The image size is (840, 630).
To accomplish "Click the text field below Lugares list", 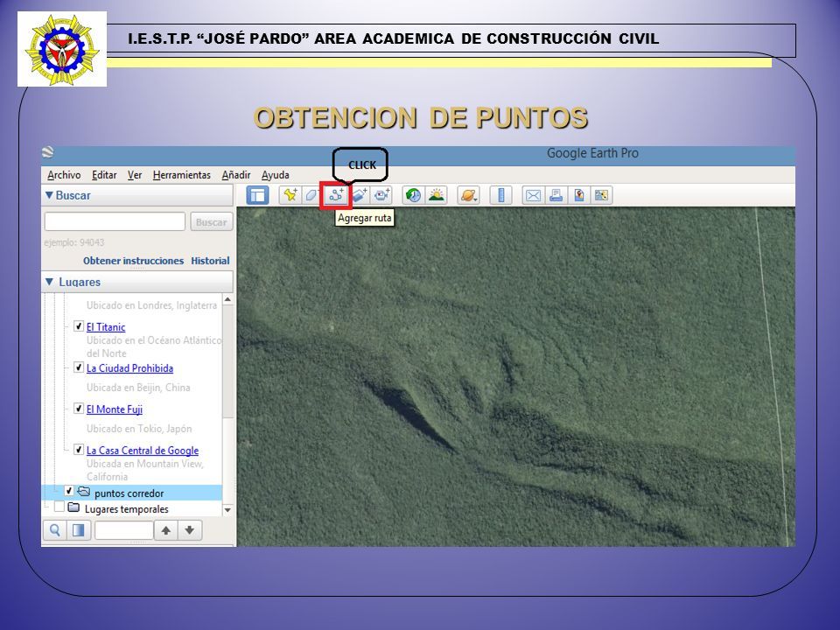I will [x=123, y=530].
